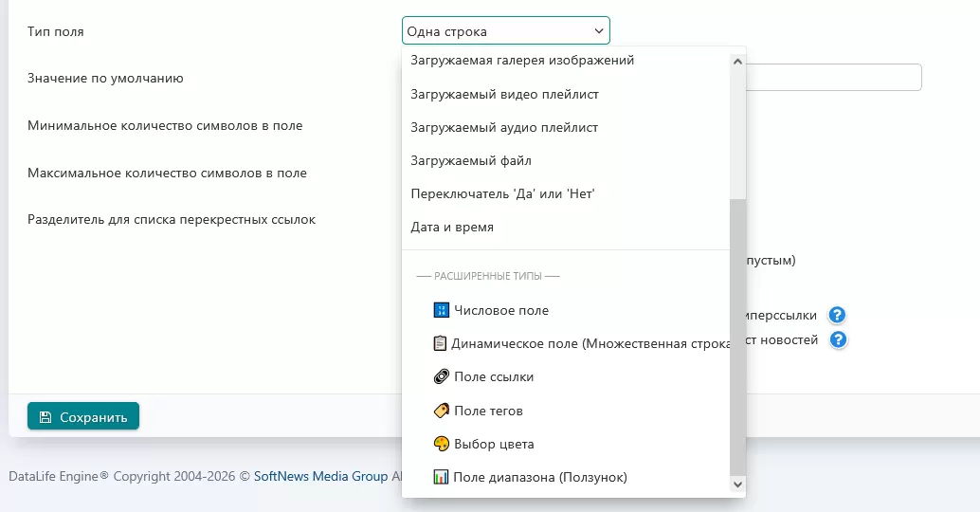Pick "Переключатель 'Да' или 'Нет'" option
This screenshot has height=512, width=980.
point(502,193)
